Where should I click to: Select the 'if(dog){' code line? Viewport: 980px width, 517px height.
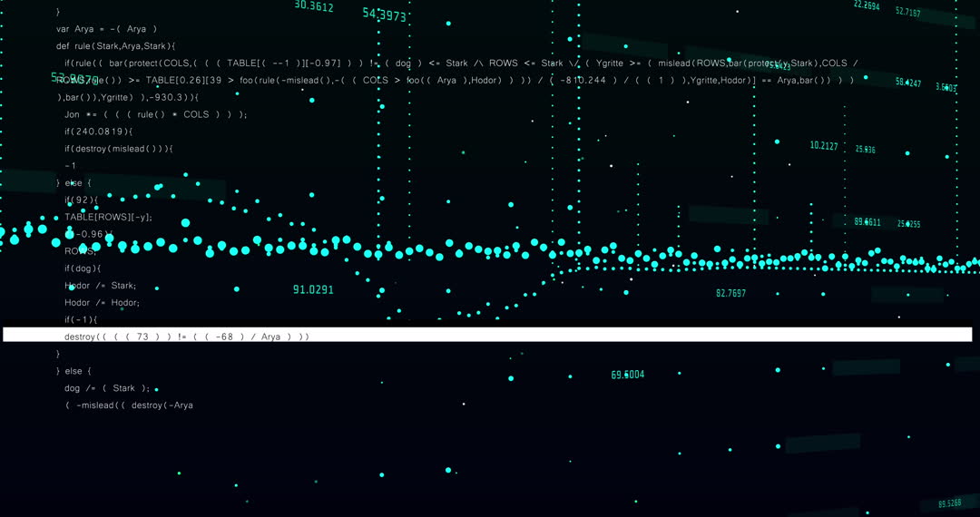tap(83, 268)
